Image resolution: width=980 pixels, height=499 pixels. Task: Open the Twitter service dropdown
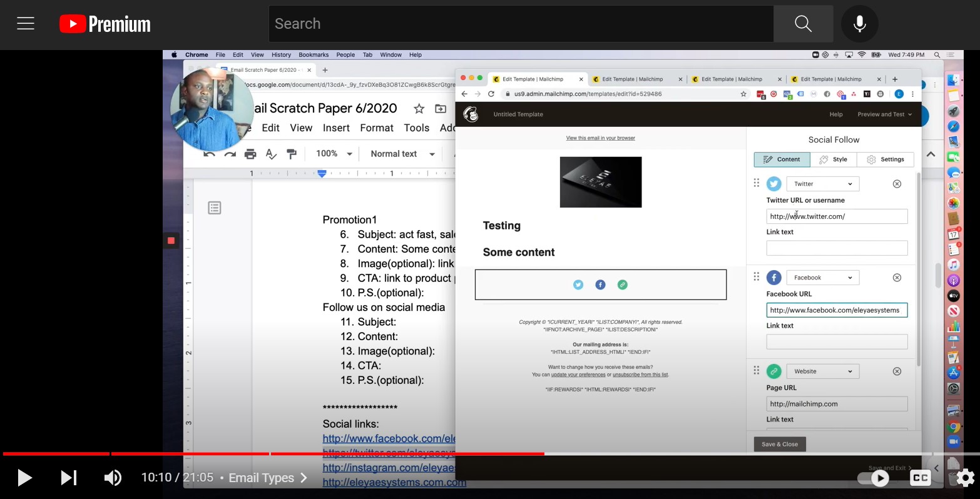tap(823, 184)
